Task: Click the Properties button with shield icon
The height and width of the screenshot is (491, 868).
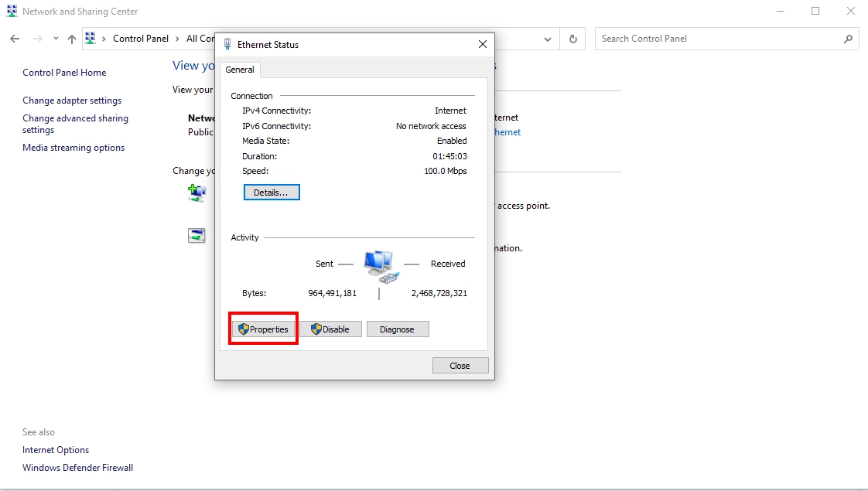Action: click(x=263, y=329)
